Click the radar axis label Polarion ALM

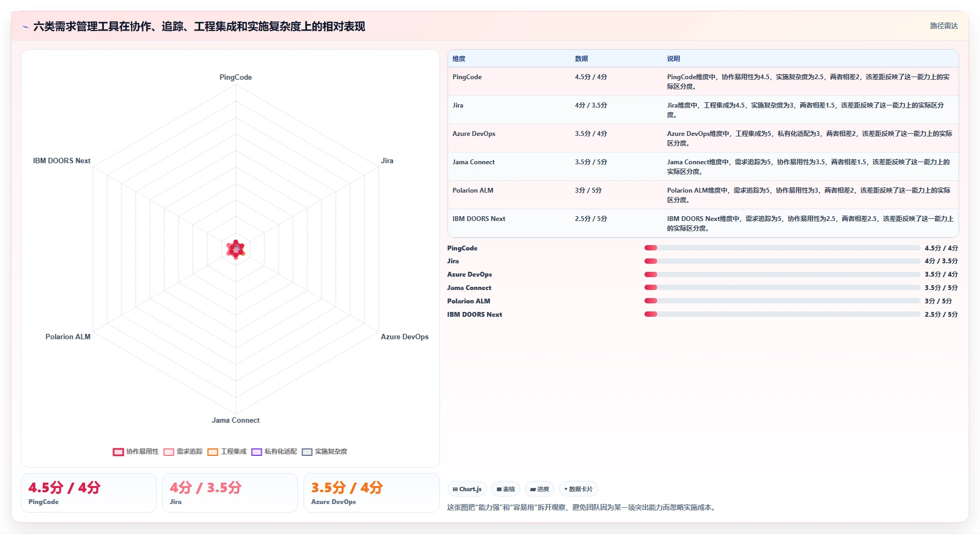pos(68,337)
